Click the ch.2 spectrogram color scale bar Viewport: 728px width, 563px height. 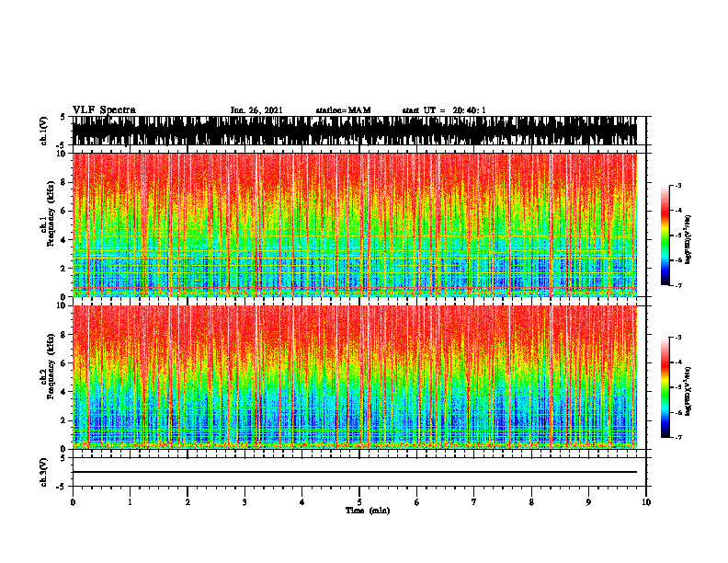click(665, 387)
